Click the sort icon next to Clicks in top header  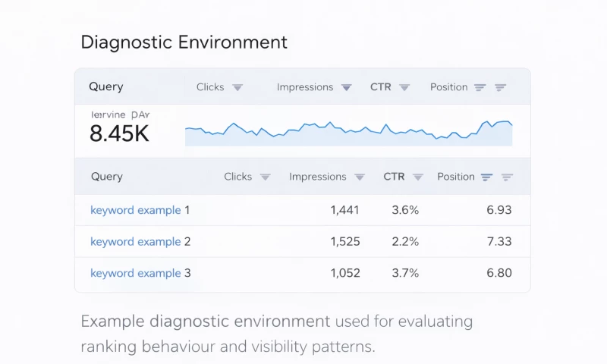tap(237, 87)
